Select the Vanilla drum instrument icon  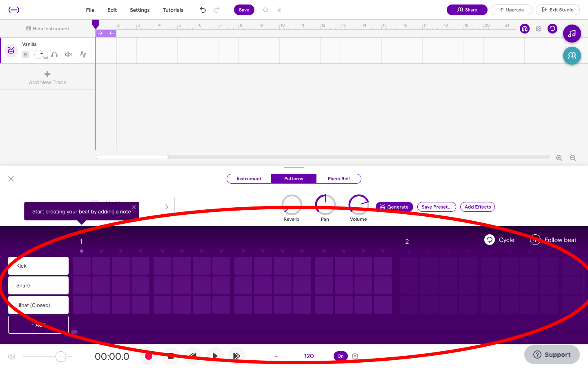tap(11, 50)
